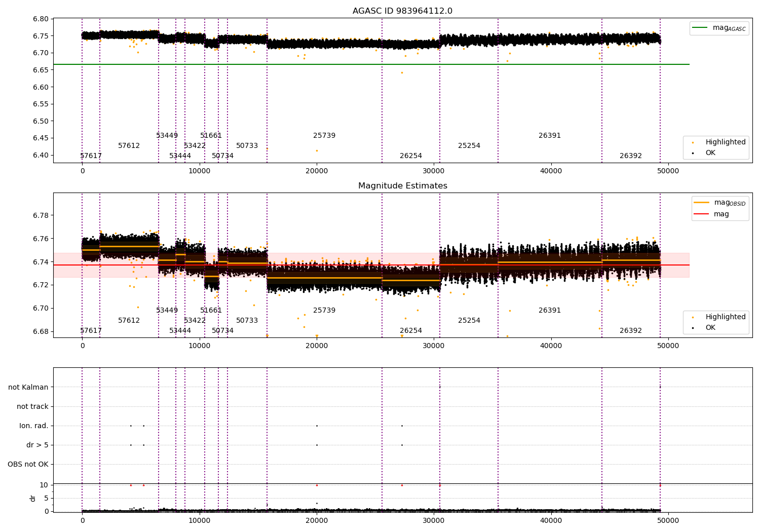Click the 'not Kalman' row label
The width and height of the screenshot is (760, 532).
click(28, 388)
